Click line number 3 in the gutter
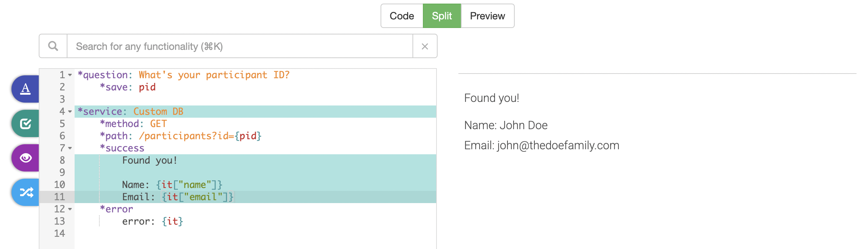Viewport: 868px width, 249px height. coord(62,99)
